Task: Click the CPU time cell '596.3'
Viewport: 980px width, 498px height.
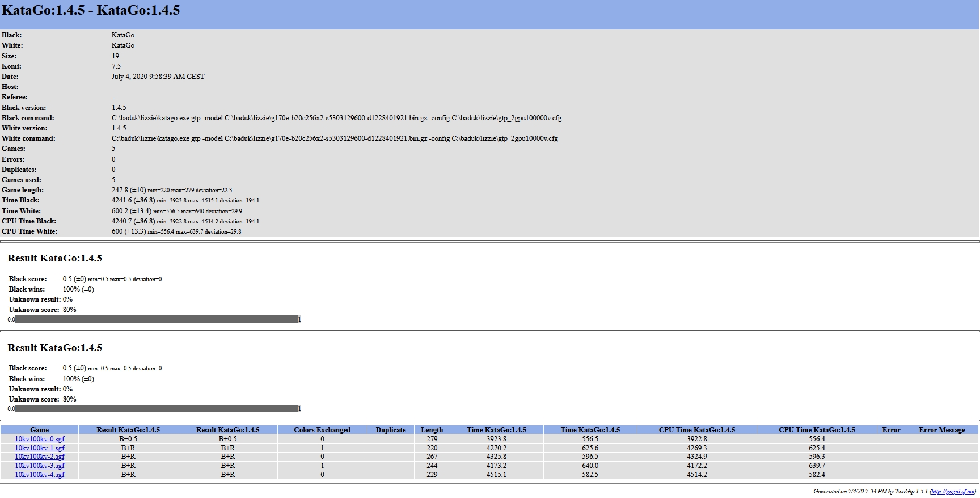Action: pyautogui.click(x=817, y=457)
